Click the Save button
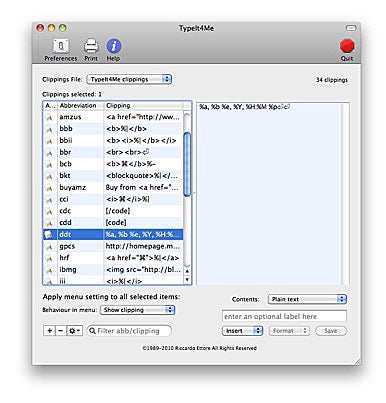 (x=330, y=331)
